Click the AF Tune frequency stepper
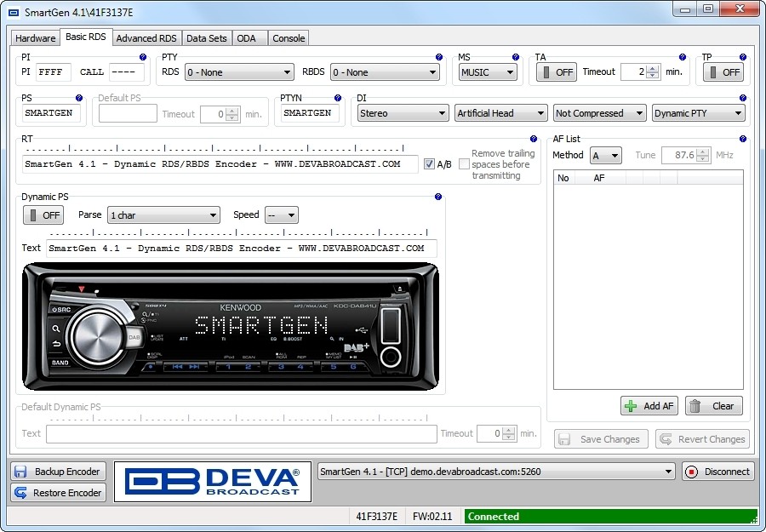 703,156
